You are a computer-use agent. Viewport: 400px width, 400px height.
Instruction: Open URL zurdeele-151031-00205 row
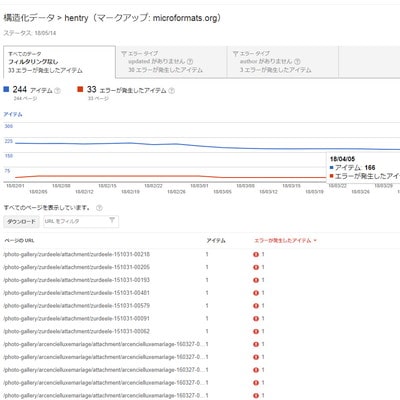[77, 267]
